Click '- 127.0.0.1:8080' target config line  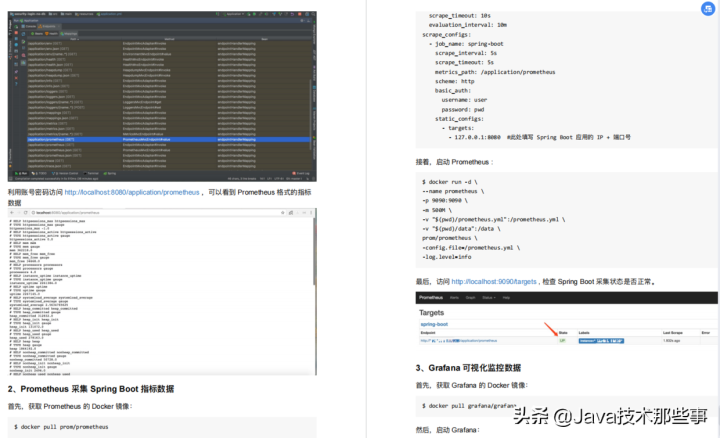[x=539, y=137]
